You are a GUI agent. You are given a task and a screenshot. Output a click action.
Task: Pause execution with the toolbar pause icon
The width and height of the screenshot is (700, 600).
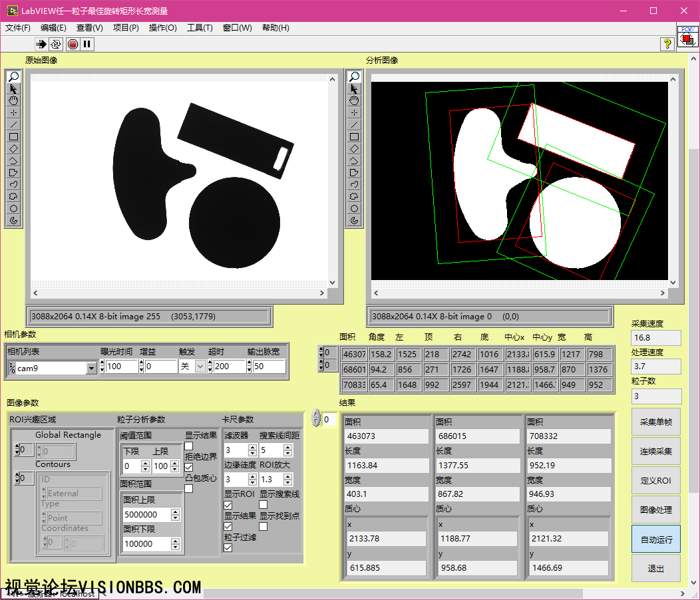point(87,44)
